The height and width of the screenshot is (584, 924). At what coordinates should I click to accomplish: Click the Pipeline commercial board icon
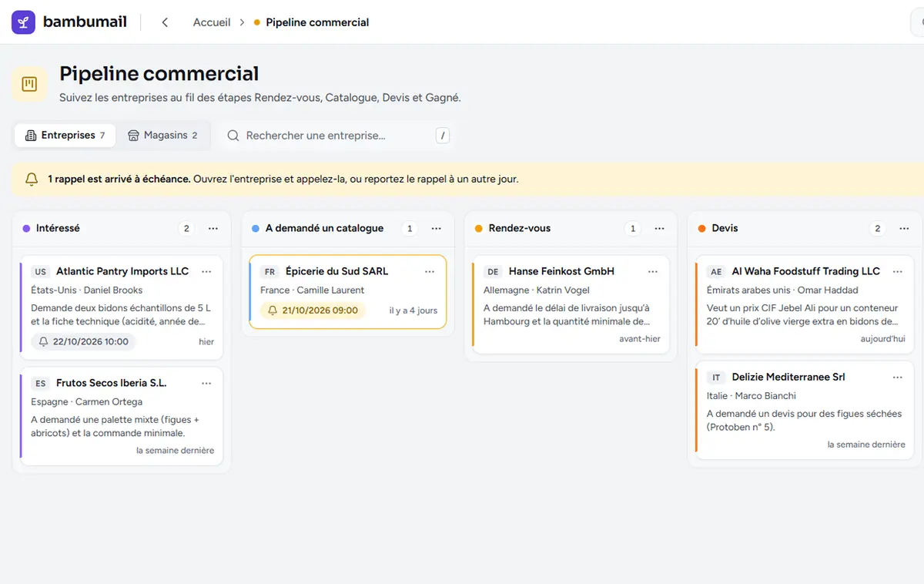pyautogui.click(x=29, y=84)
